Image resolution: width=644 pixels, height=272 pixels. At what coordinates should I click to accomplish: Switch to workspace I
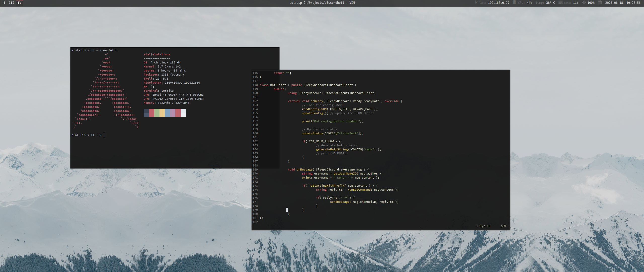[x=4, y=3]
